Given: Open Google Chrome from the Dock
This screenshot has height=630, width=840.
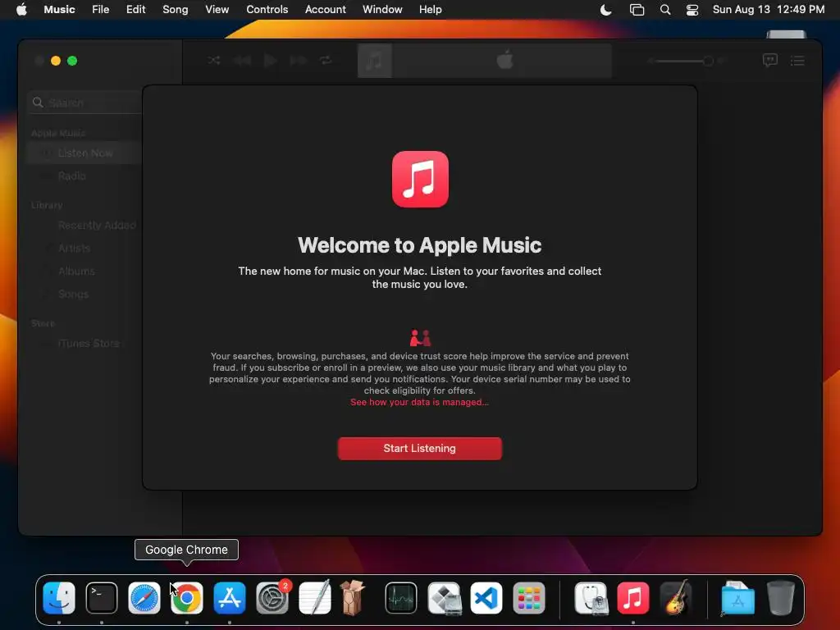Looking at the screenshot, I should coord(186,597).
